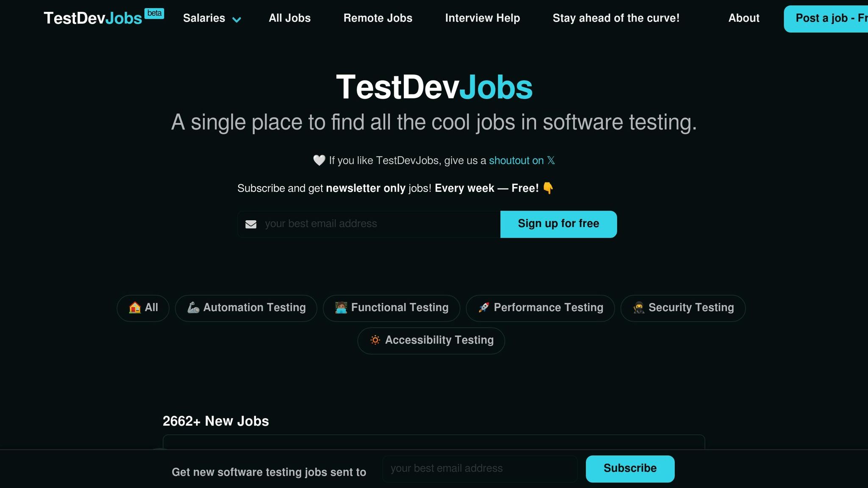This screenshot has height=488, width=868.
Task: Filter by Automation Testing
Action: tap(246, 308)
